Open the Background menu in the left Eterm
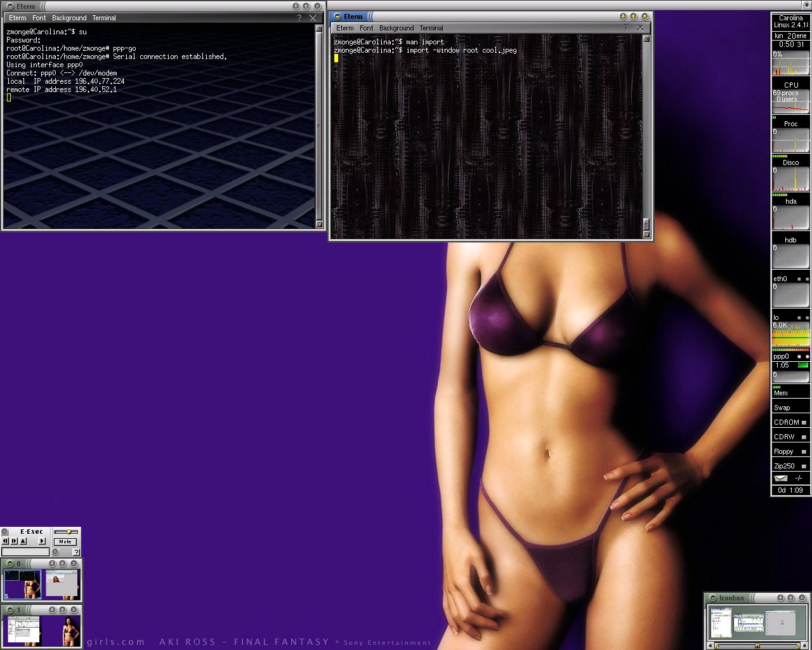Viewport: 812px width, 650px height. click(x=69, y=18)
